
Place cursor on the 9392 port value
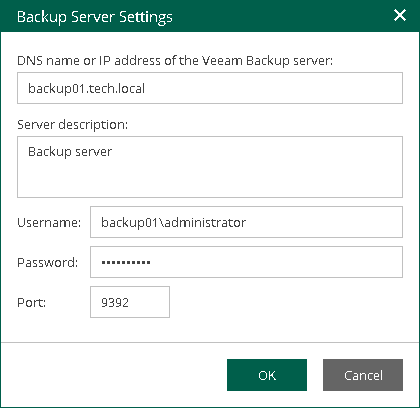(115, 302)
